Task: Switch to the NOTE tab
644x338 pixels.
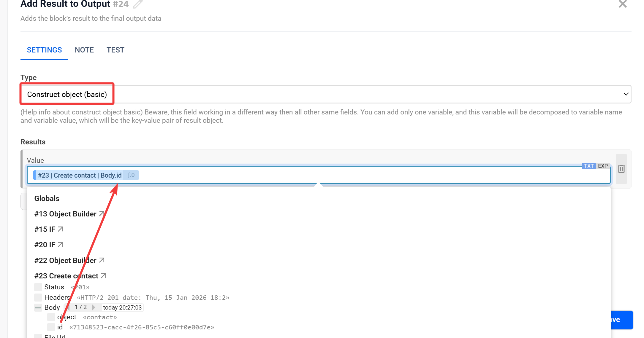Action: tap(84, 50)
